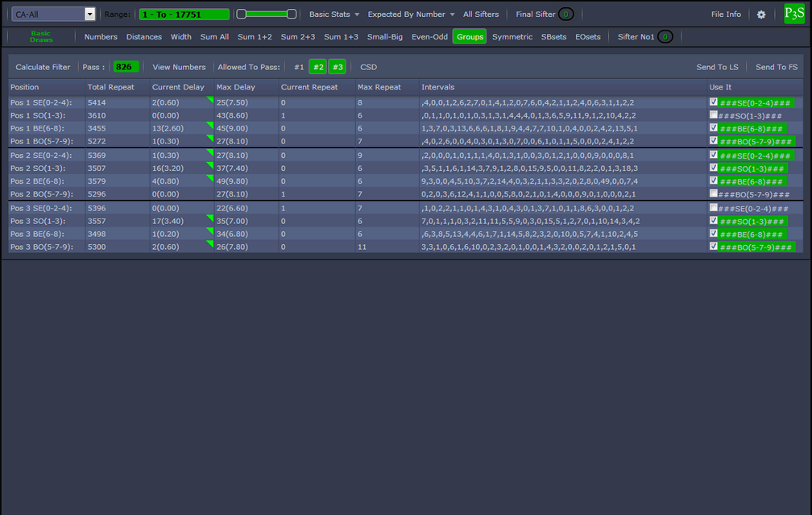
Task: Select the Pos 3 BO(5-7-9): row label
Action: click(41, 247)
